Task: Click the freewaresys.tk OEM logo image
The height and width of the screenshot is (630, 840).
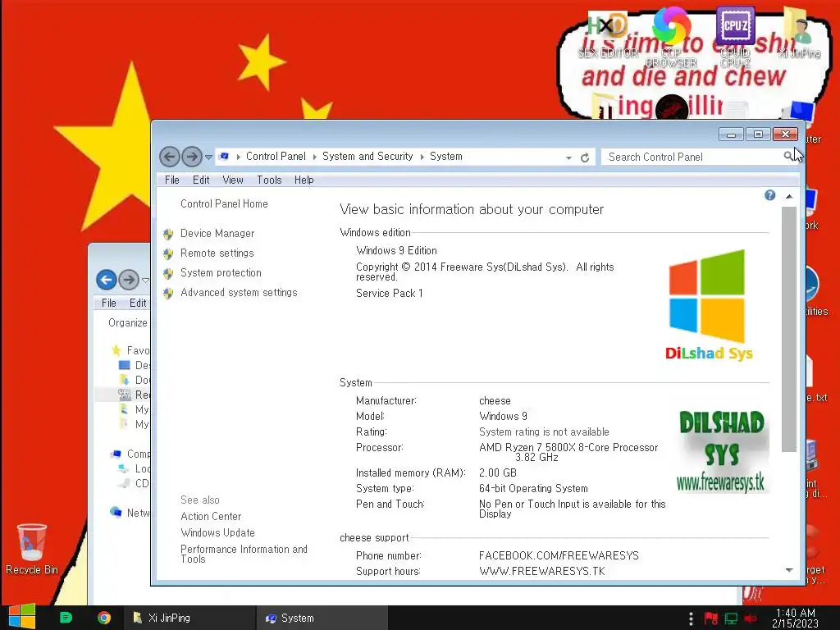Action: [722, 450]
